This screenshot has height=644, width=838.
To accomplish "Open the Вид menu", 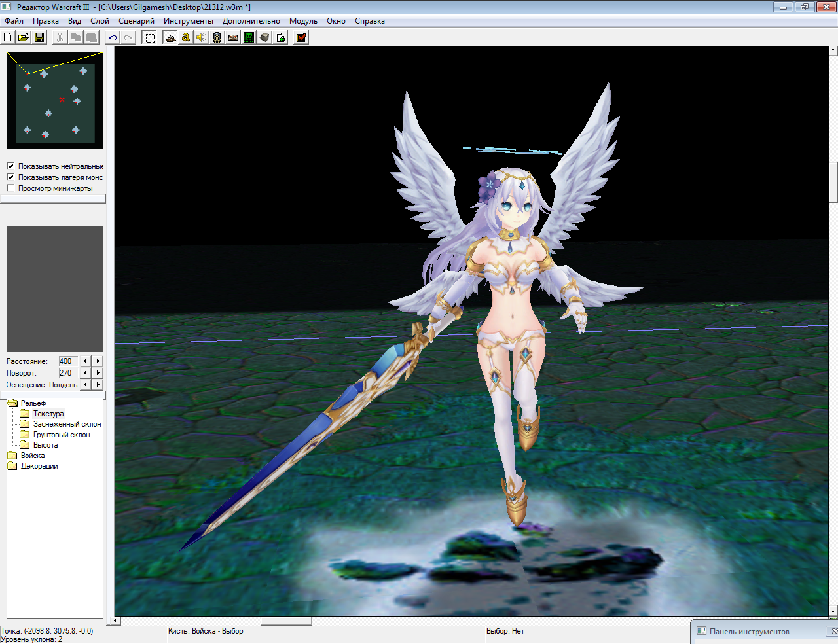I will pos(75,21).
